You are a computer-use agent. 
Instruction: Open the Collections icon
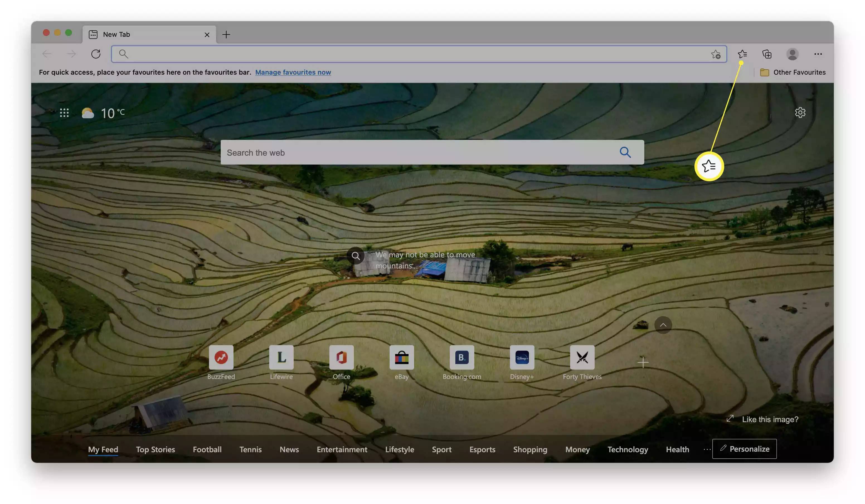767,53
